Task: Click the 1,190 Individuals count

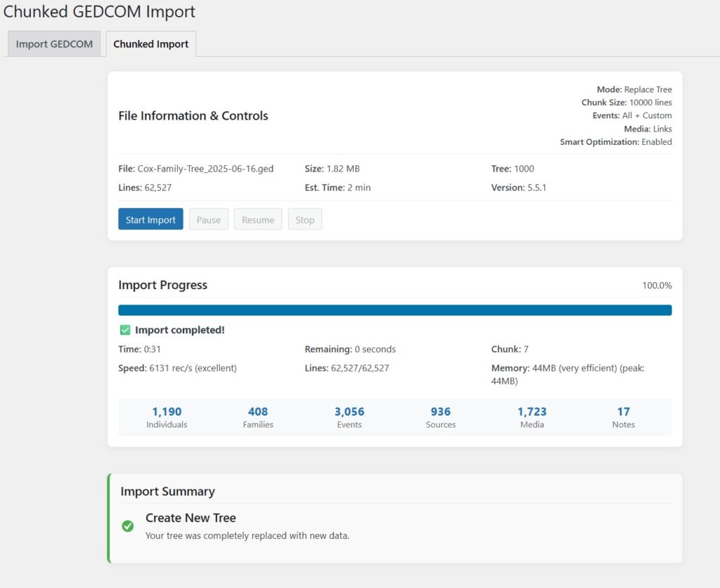Action: coord(167,411)
